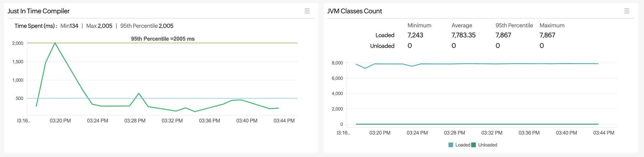Click the '95th Percentile =2005 ms' line label
644x157 pixels.
click(x=163, y=39)
